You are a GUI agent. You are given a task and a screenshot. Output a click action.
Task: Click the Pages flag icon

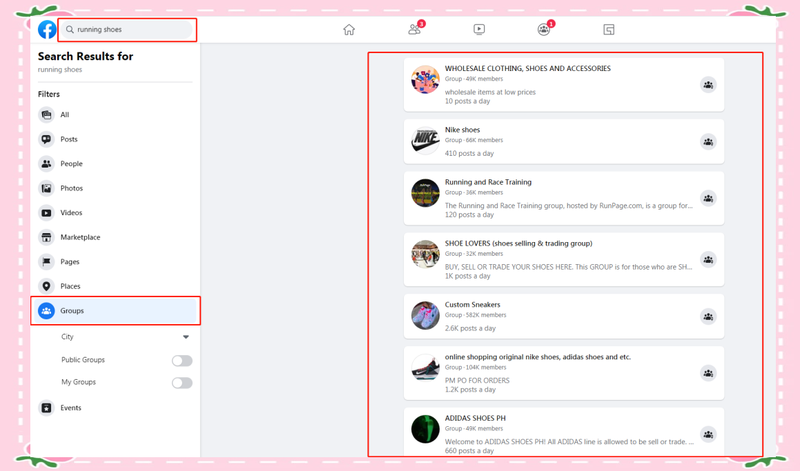click(46, 262)
